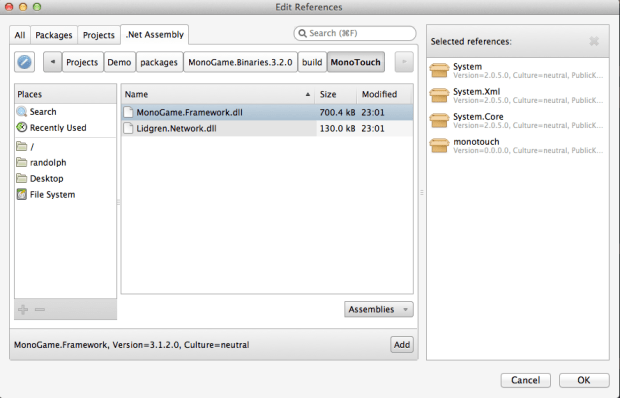Viewport: 620px width, 398px height.
Task: Click the MonoGame.Framework.dll file icon
Action: pos(128,112)
